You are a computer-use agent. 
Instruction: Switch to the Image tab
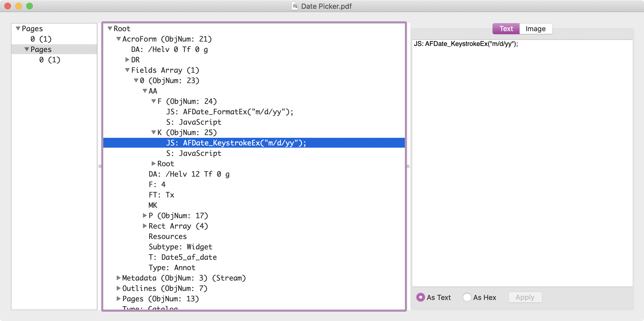coord(535,28)
